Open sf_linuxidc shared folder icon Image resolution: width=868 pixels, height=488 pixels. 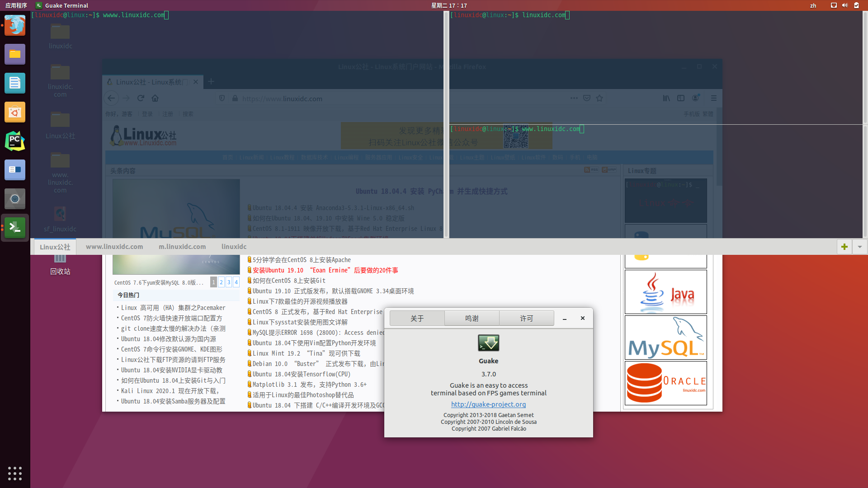(x=60, y=219)
